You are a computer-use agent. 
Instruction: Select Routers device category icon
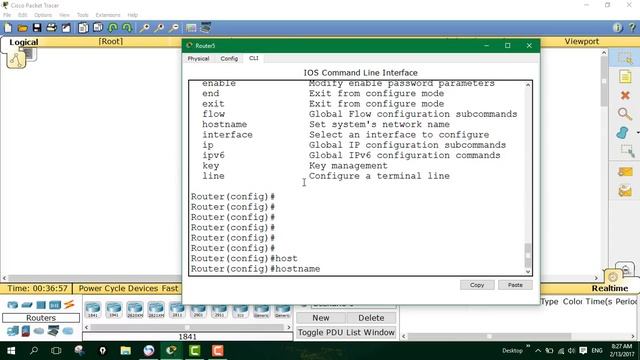tap(12, 305)
